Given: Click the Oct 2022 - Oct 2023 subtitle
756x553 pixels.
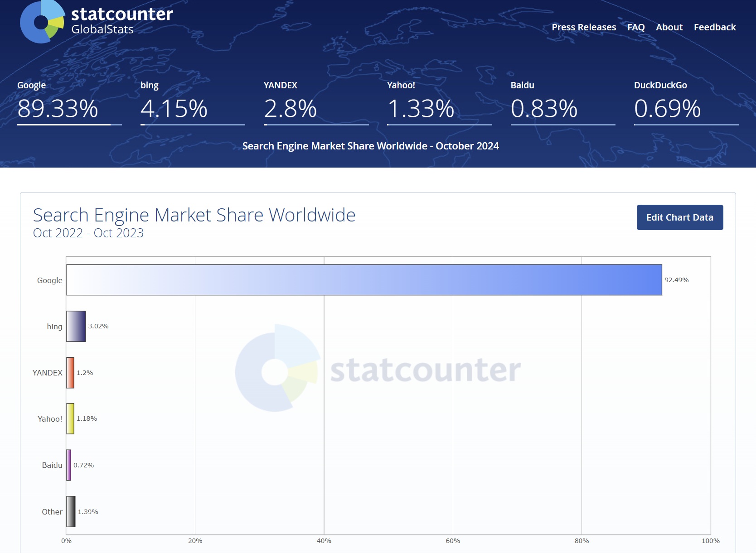Looking at the screenshot, I should click(x=88, y=233).
